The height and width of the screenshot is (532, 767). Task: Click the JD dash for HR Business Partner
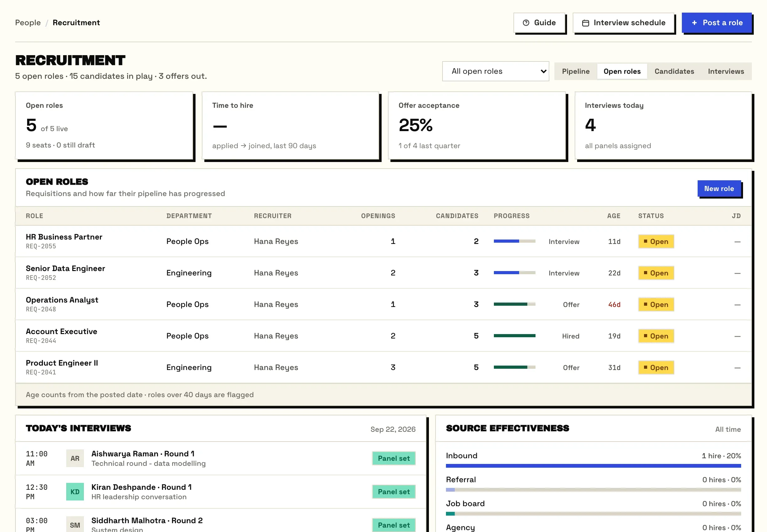737,241
